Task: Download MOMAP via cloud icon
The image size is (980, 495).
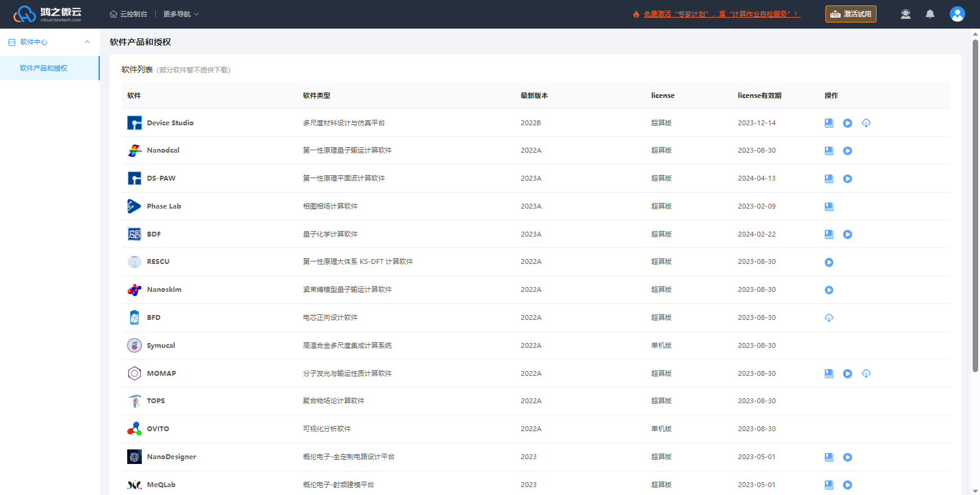Action: point(866,373)
